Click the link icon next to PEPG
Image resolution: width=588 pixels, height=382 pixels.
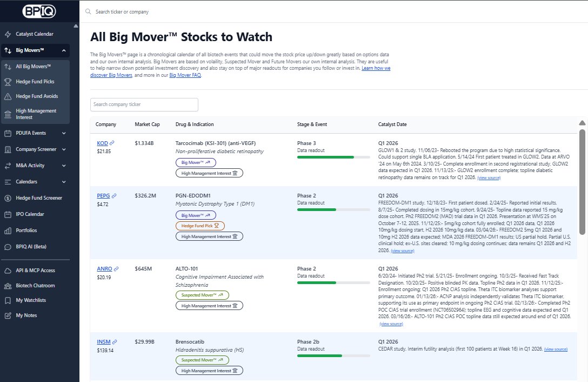114,195
